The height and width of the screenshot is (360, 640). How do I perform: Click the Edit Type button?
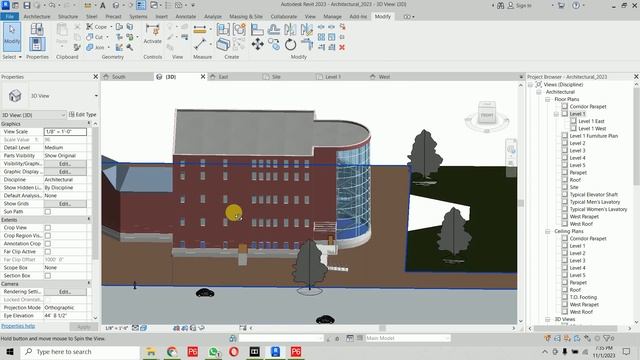coord(82,115)
